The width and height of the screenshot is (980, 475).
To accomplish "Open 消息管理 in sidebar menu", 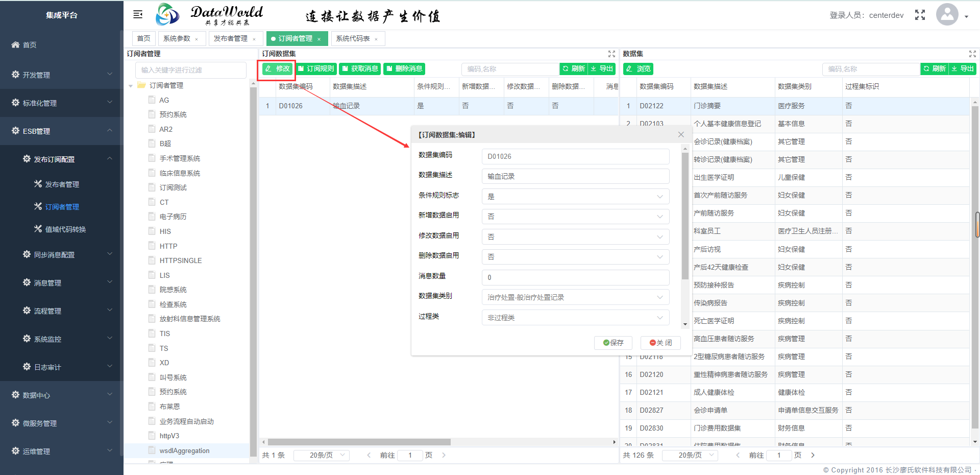I will [x=61, y=282].
